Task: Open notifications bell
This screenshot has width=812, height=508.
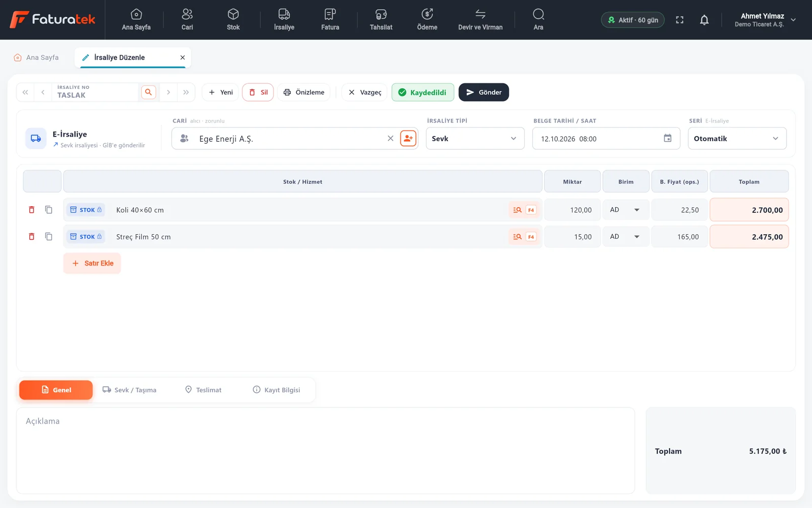Action: point(704,20)
